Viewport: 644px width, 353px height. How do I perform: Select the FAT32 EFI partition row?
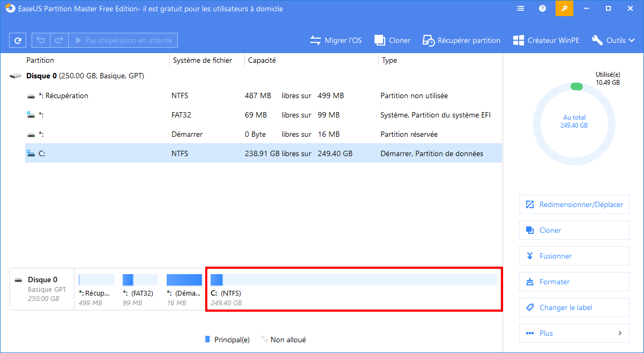pyautogui.click(x=264, y=115)
